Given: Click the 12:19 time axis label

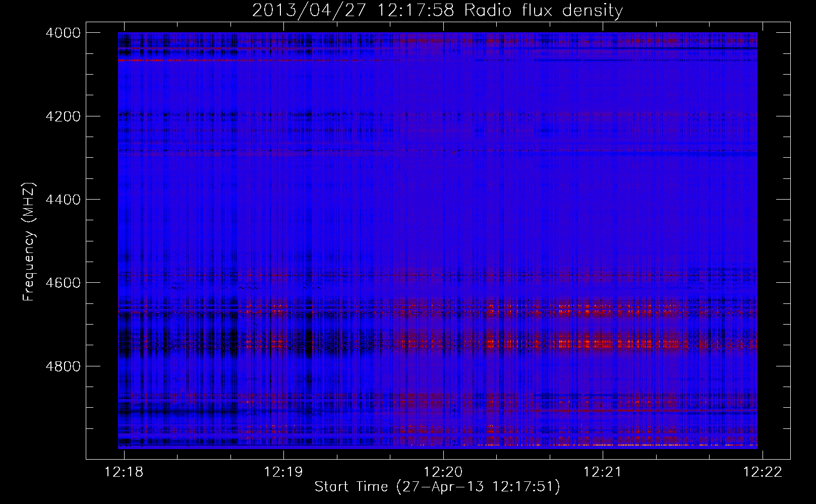Looking at the screenshot, I should (283, 472).
